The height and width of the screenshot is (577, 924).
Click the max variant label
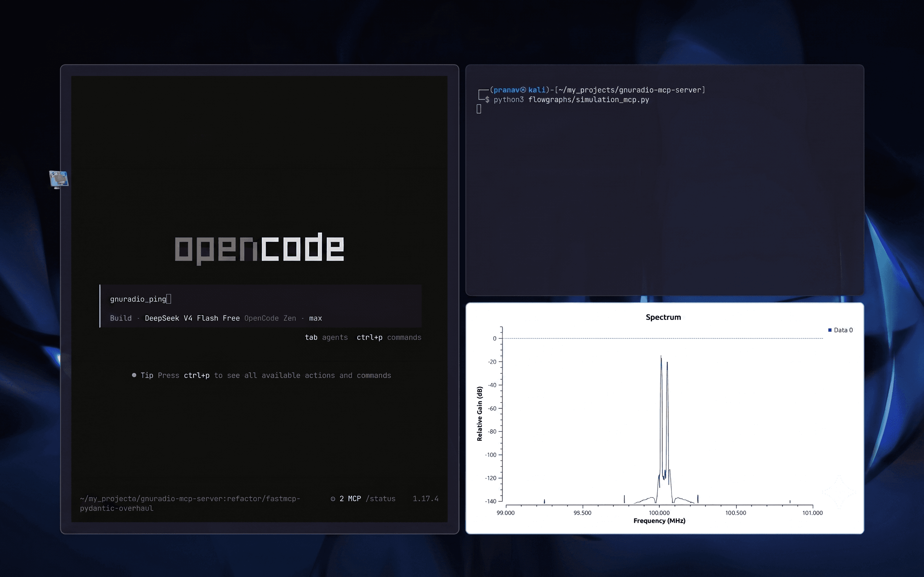[x=316, y=318]
